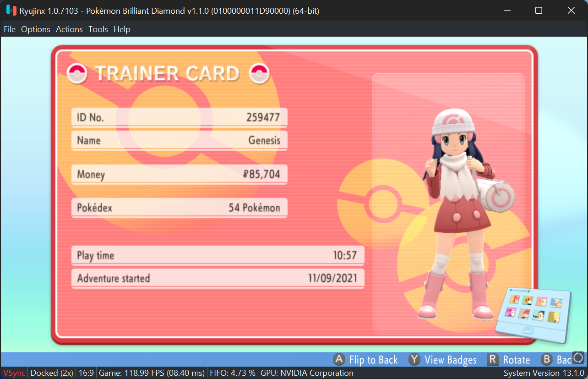The height and width of the screenshot is (379, 588).
Task: Close the Ryujinx window
Action: (x=571, y=10)
